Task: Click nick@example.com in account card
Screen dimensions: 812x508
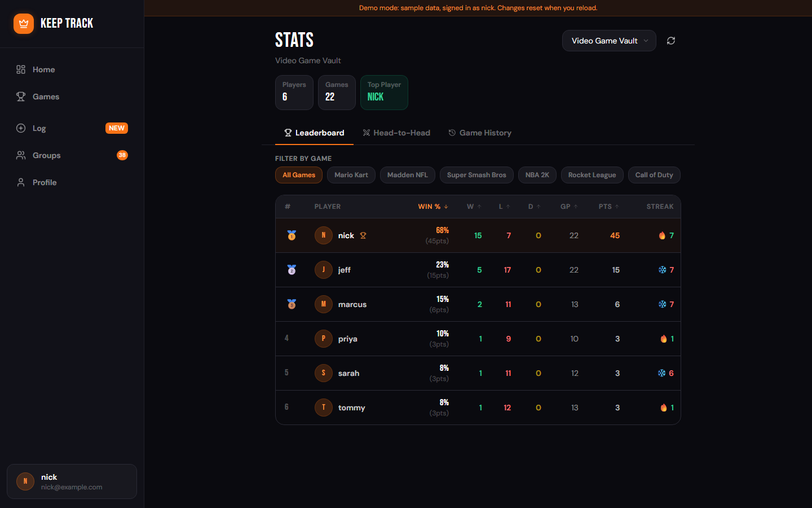Action: [72, 487]
